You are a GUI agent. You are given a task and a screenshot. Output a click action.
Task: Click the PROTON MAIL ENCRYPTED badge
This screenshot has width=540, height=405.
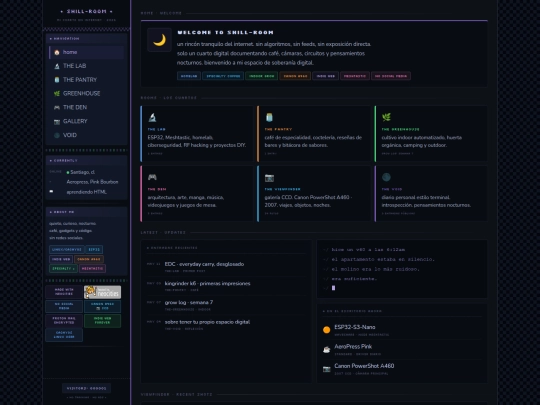pyautogui.click(x=64, y=321)
